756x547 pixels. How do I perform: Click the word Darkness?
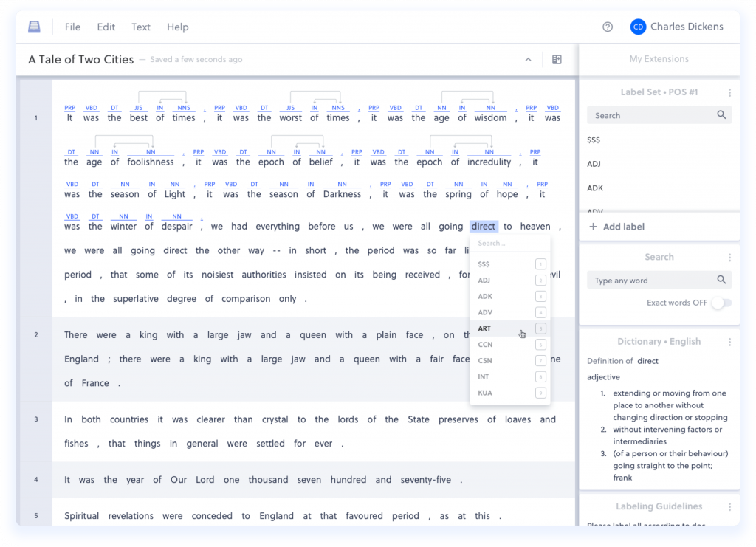[x=342, y=194]
